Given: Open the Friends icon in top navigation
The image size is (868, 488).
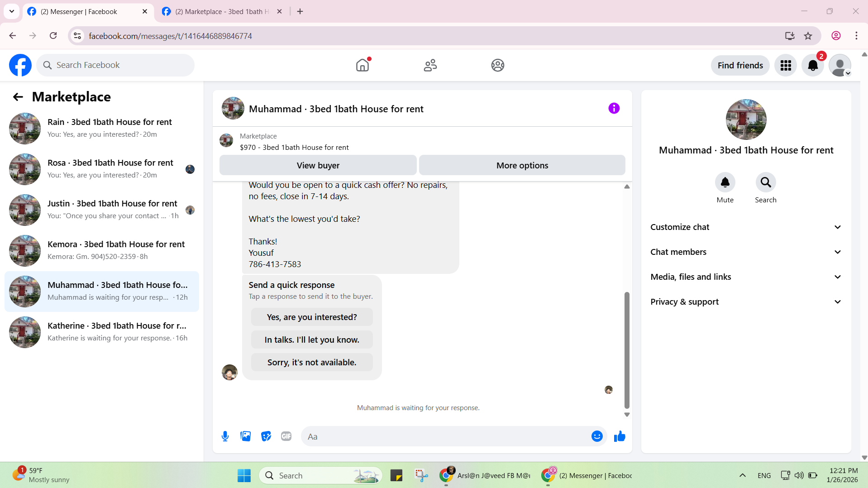Looking at the screenshot, I should [430, 65].
